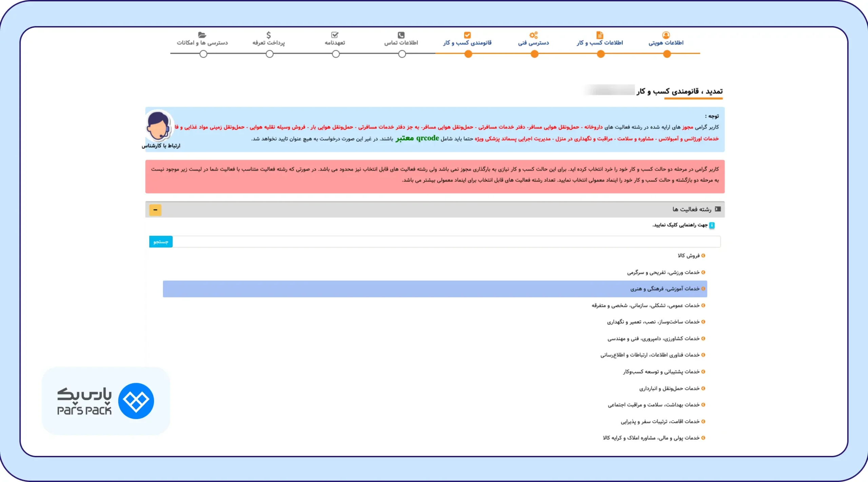The image size is (868, 482).
Task: Open the دسترسی ها و امکانات step label
Action: 202,43
